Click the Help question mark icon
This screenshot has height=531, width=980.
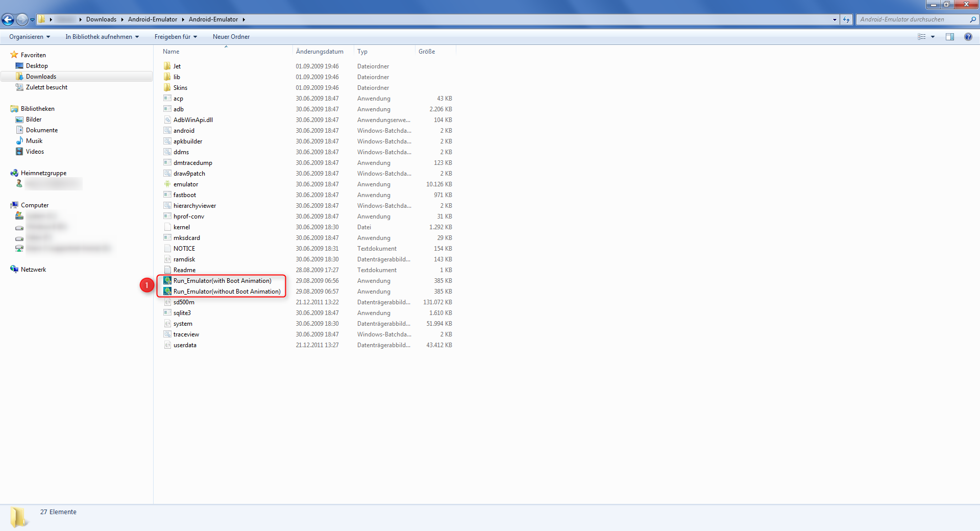pyautogui.click(x=968, y=36)
